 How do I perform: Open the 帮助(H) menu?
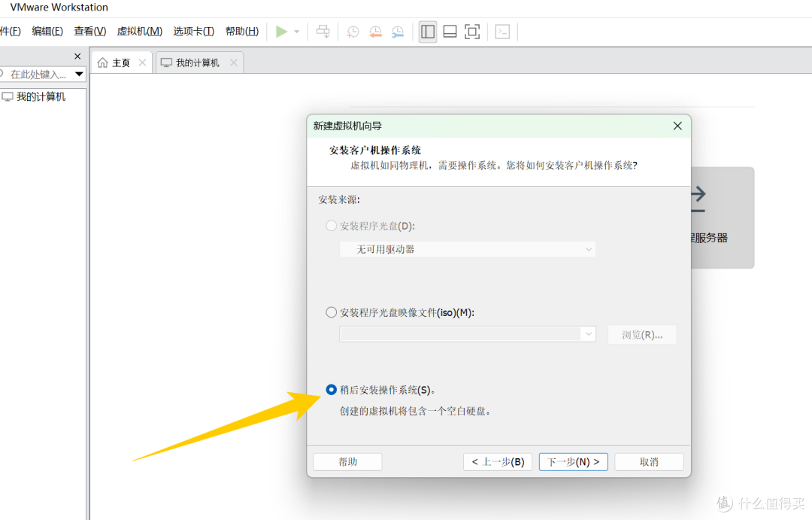click(242, 31)
